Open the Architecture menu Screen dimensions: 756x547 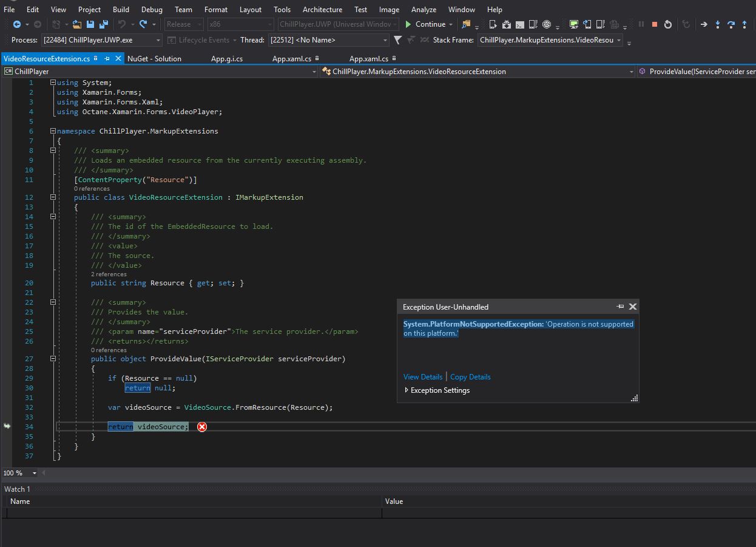322,9
